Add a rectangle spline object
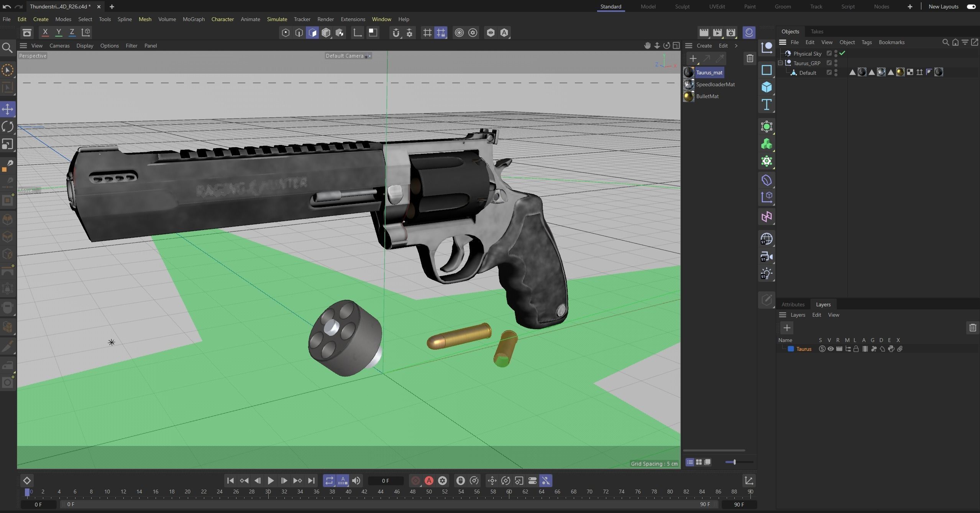The width and height of the screenshot is (980, 513). (x=767, y=70)
